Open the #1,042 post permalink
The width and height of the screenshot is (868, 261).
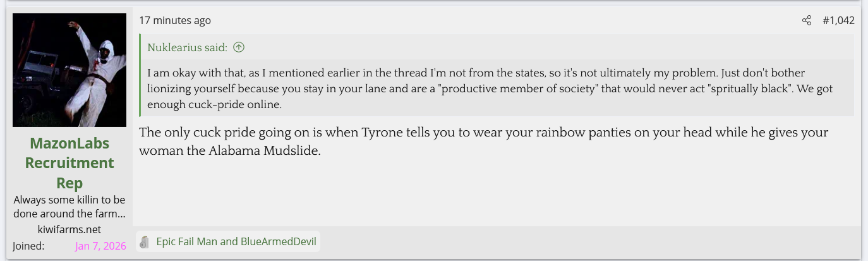[x=838, y=21]
